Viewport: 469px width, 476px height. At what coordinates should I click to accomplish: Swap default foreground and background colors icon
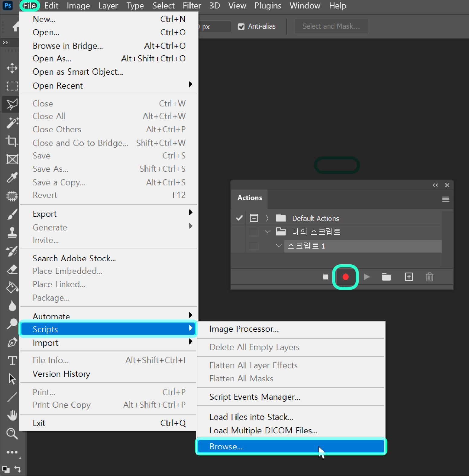tap(18, 469)
